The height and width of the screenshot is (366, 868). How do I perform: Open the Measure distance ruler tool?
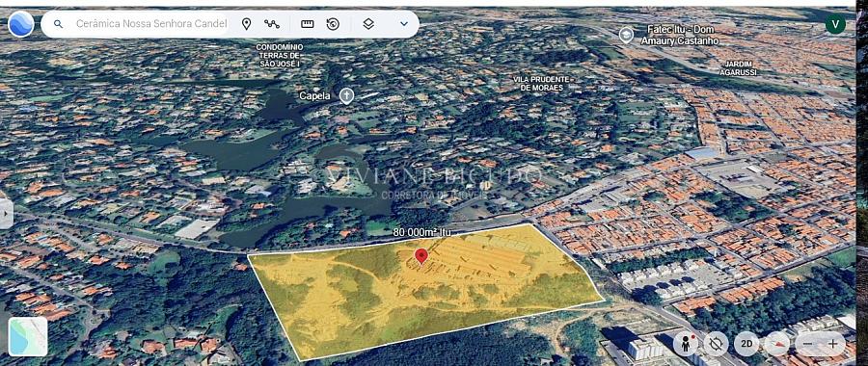click(x=308, y=24)
